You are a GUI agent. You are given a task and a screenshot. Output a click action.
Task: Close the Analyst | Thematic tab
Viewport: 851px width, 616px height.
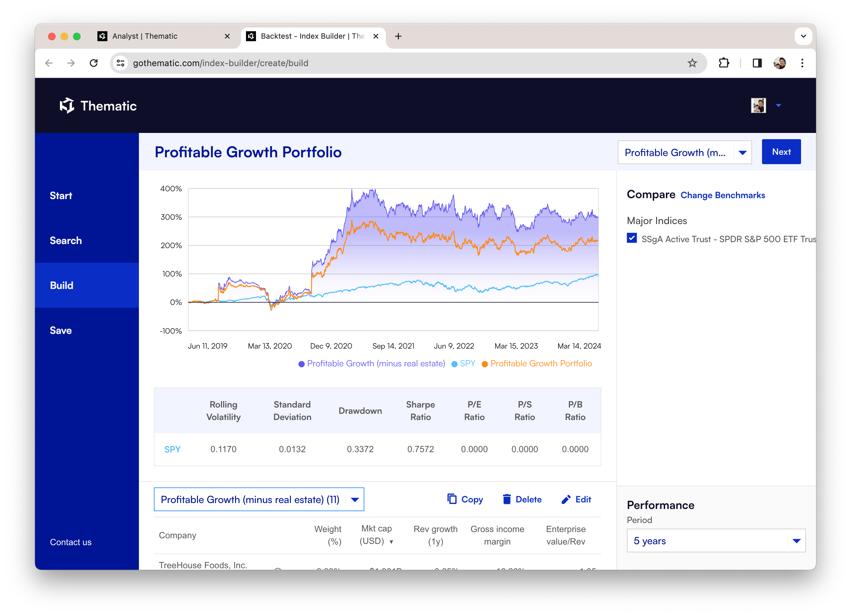pos(227,36)
